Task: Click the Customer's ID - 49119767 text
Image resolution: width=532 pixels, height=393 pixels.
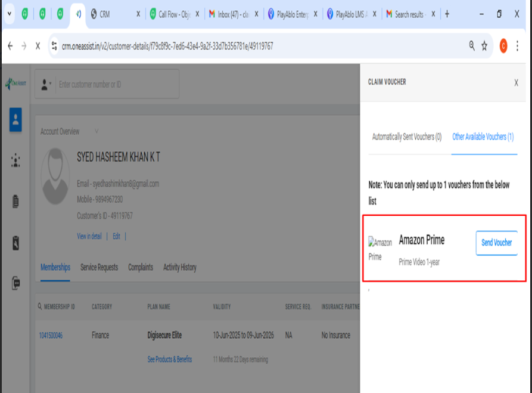Action: 105,216
